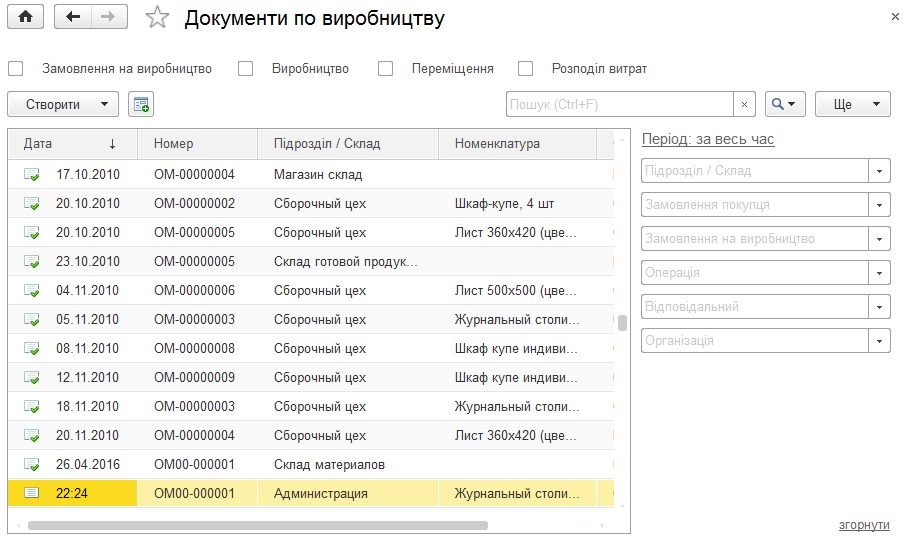Screen dimensions: 903x542
Task: Click the document icon for 04.11.2010 row
Action: (32, 290)
